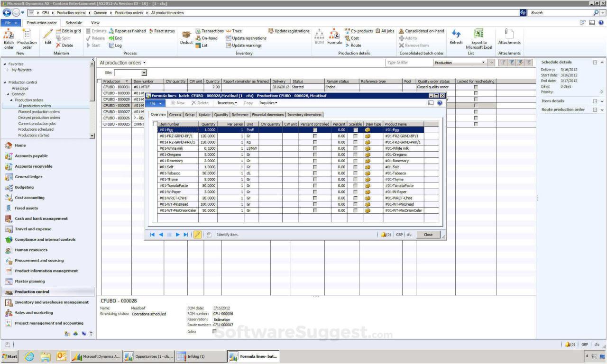Open Planned production orders in navigation
The width and height of the screenshot is (607, 364).
click(39, 112)
